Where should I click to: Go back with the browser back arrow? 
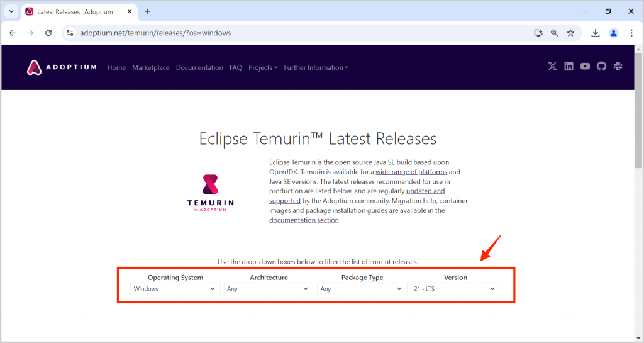pyautogui.click(x=13, y=33)
